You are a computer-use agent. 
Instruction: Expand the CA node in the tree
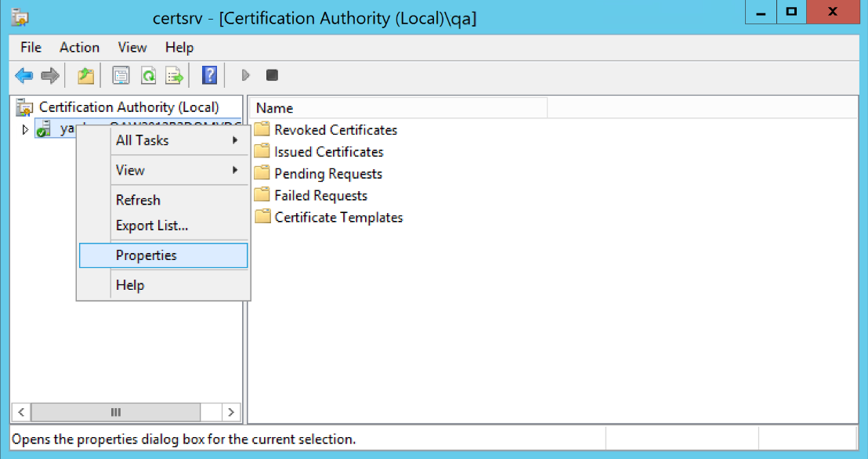[x=24, y=128]
